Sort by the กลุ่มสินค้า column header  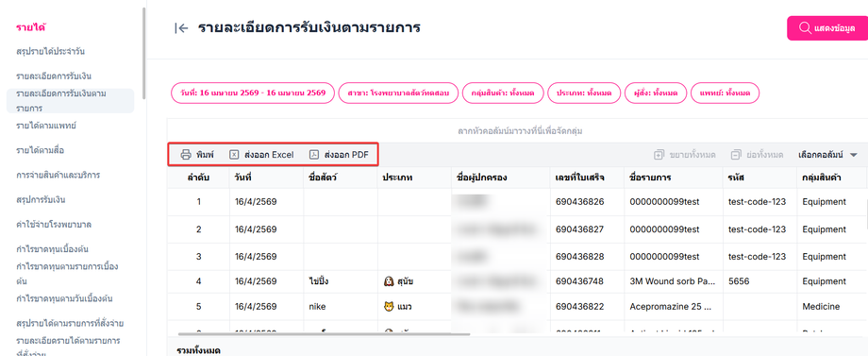pos(832,178)
